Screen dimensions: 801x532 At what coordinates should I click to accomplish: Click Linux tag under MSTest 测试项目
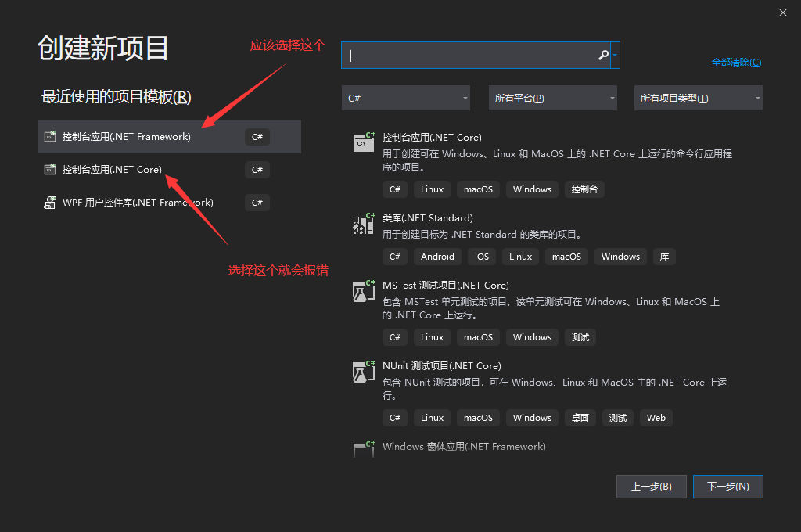point(432,337)
